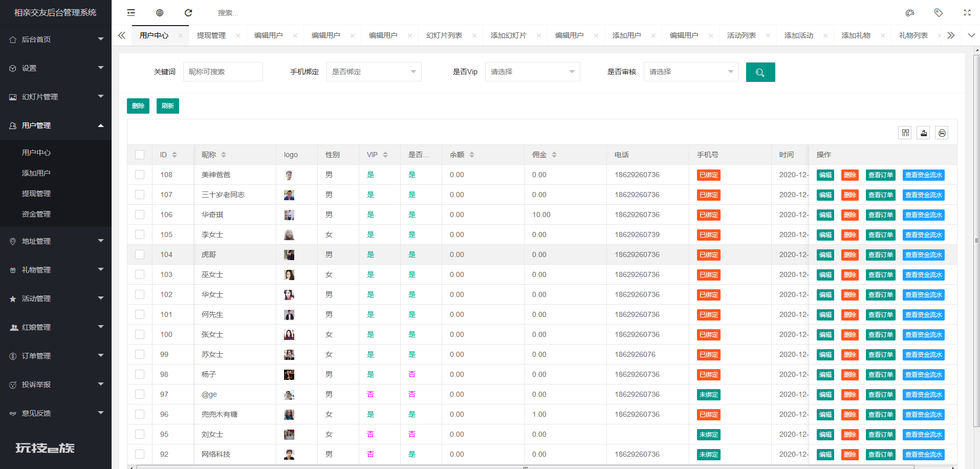Sort the 昵称 column with its arrows
Viewport: 980px width, 469px height.
(x=224, y=155)
